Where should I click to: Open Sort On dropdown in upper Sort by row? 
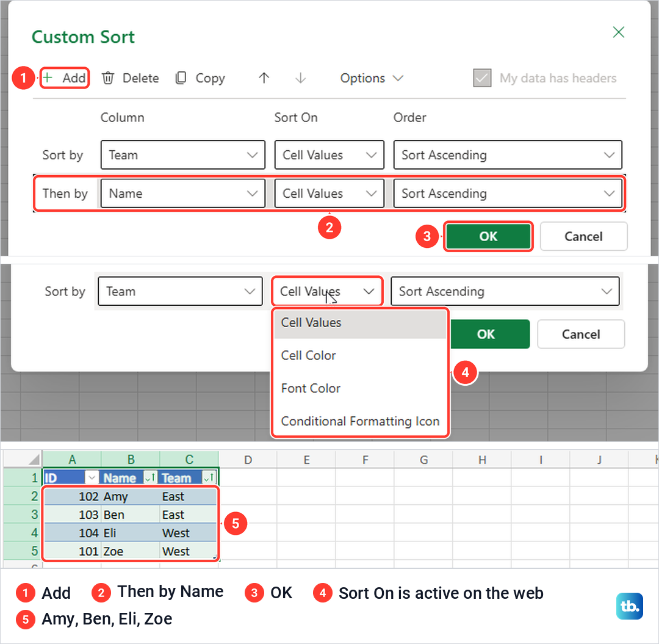point(329,154)
